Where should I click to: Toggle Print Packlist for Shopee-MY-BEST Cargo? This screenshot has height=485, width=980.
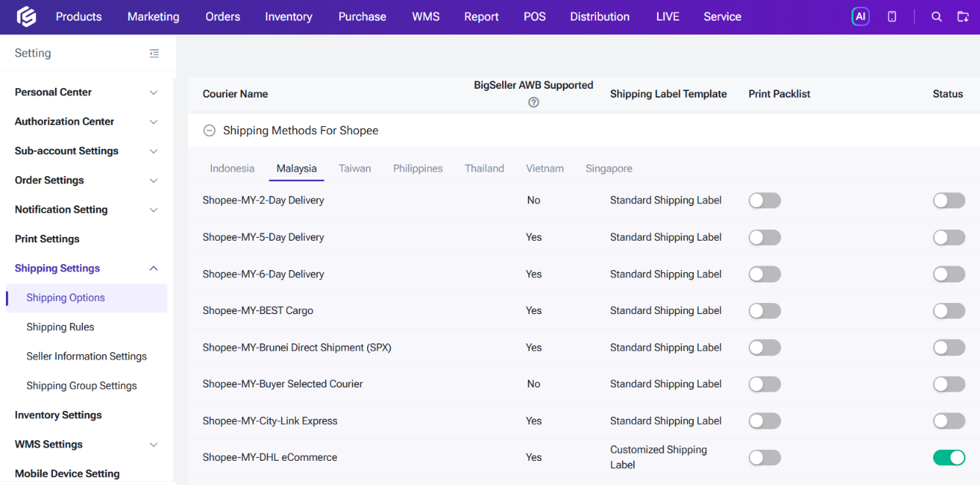point(765,310)
